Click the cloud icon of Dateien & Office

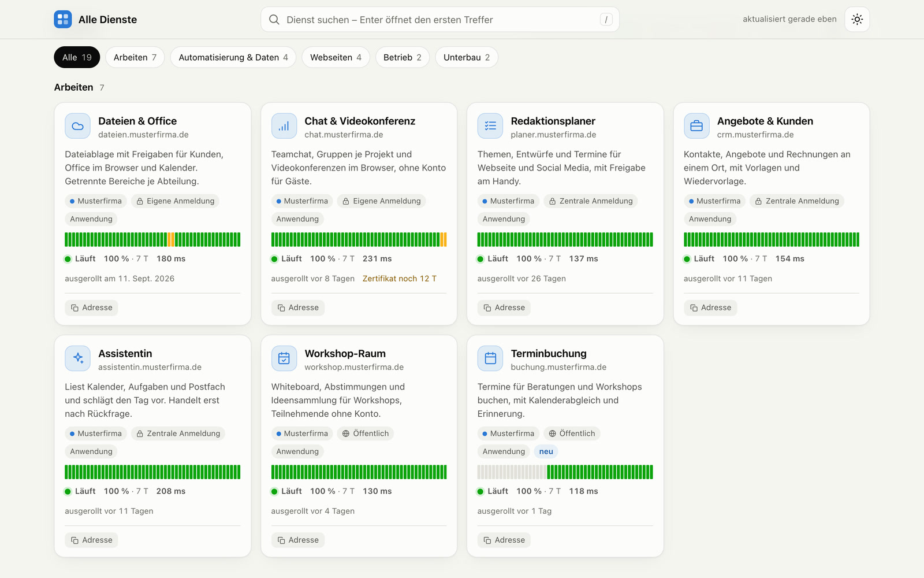(x=77, y=126)
